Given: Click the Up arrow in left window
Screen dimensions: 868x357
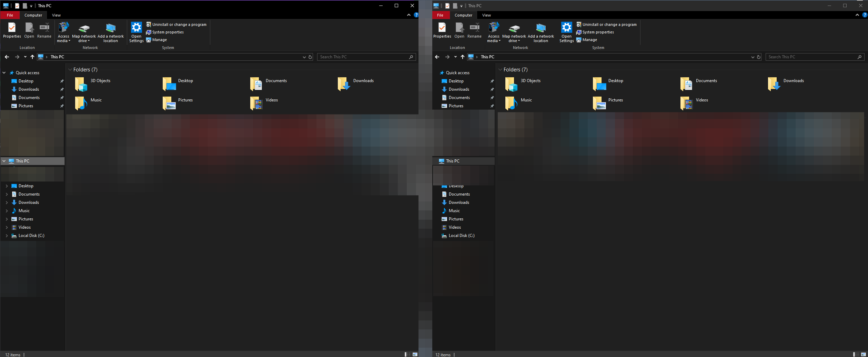Looking at the screenshot, I should point(32,57).
